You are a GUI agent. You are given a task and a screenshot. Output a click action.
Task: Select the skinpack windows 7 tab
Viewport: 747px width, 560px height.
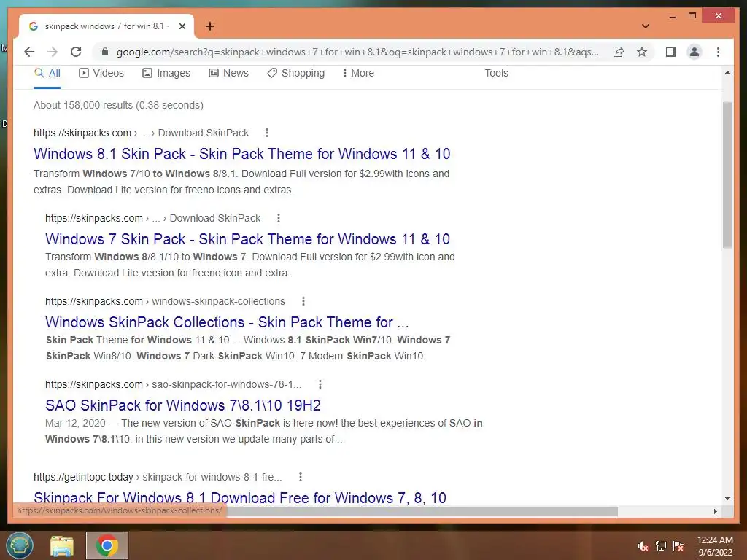107,26
